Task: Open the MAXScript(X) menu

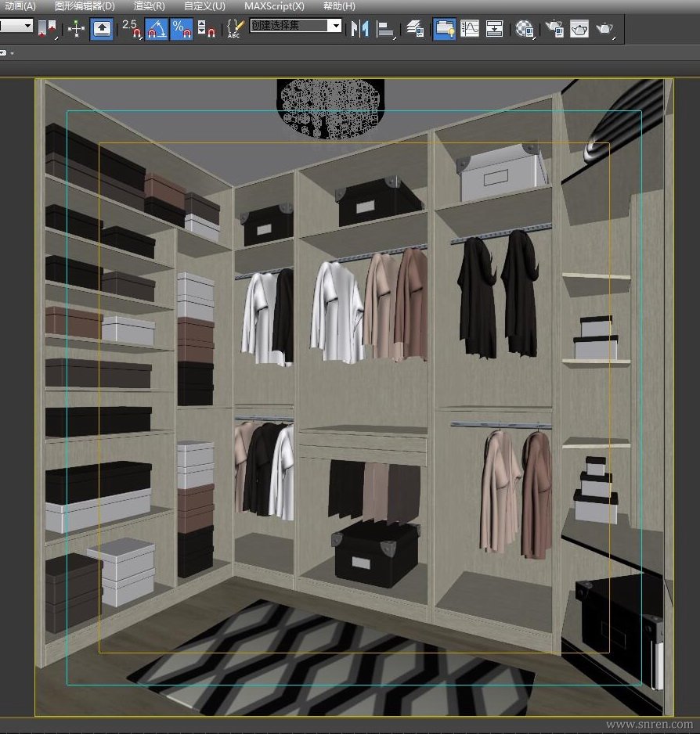Action: coord(274,5)
